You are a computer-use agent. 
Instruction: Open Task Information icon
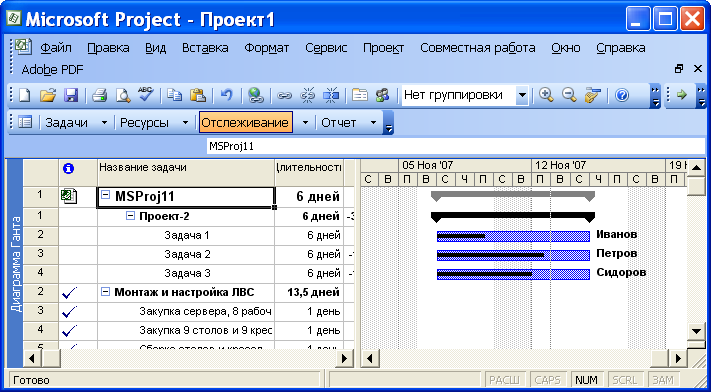point(360,95)
